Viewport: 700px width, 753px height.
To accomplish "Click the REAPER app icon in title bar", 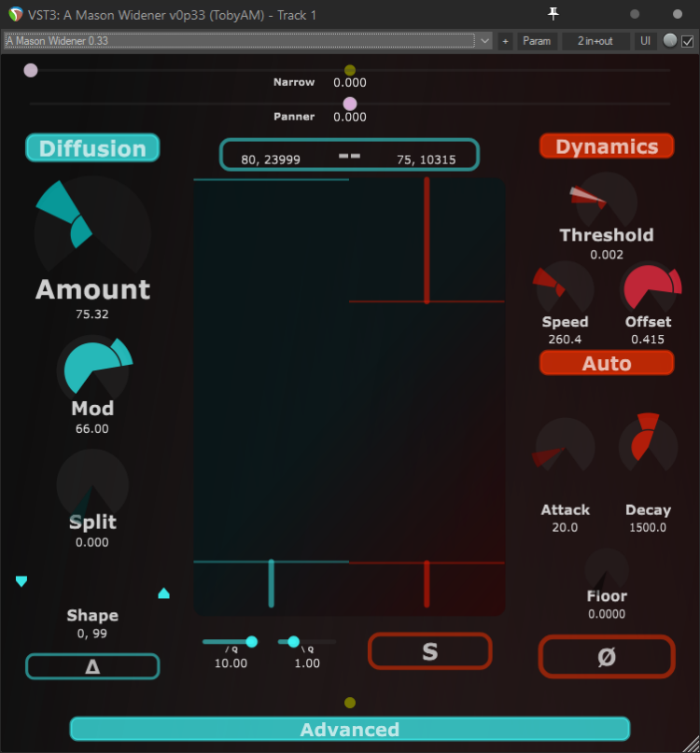I will pyautogui.click(x=15, y=14).
